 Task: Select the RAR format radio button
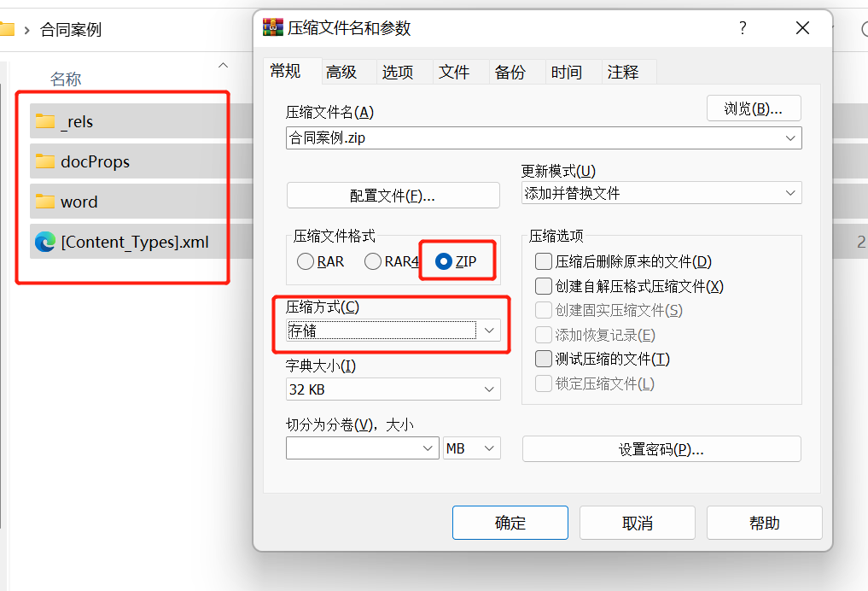tap(306, 261)
